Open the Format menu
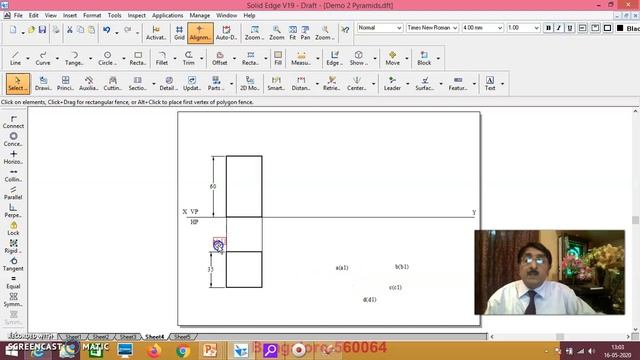Screen dimensions: 640x360 [x=92, y=16]
